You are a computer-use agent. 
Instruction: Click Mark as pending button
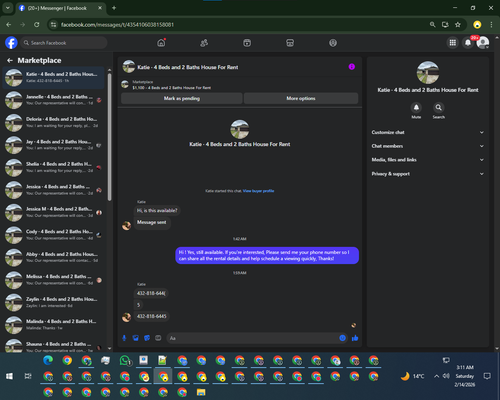point(182,98)
